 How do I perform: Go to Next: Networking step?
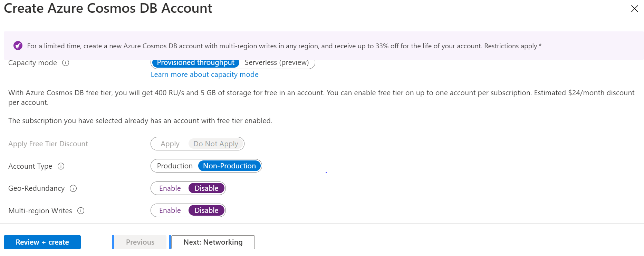(x=213, y=242)
